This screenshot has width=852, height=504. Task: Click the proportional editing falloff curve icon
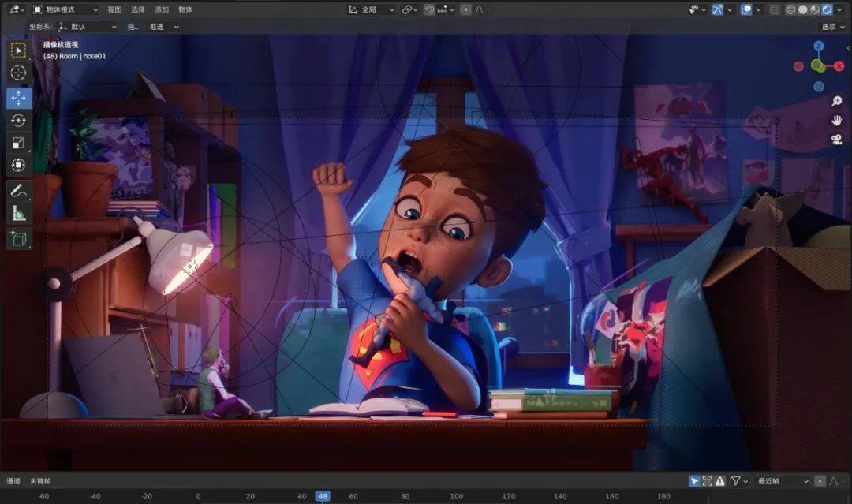[x=479, y=9]
